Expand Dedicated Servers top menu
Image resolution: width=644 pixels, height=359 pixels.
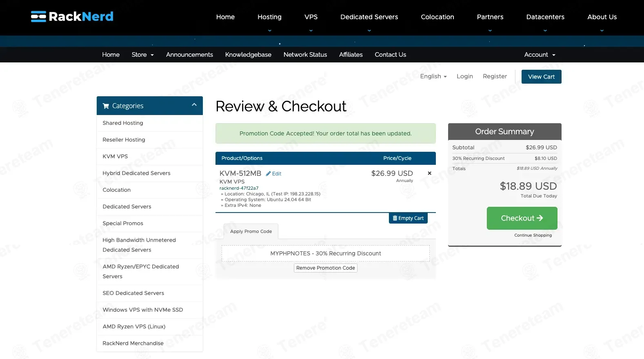pyautogui.click(x=369, y=17)
